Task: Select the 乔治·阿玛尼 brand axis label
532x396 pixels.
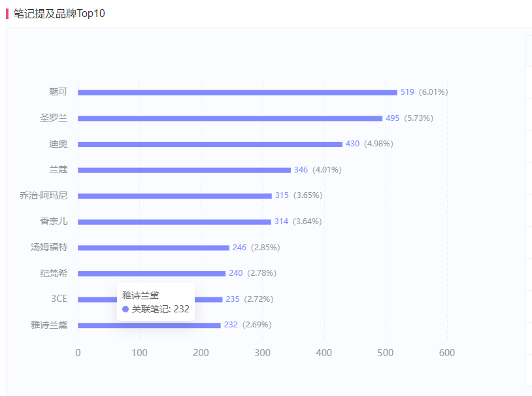Action: click(x=44, y=195)
